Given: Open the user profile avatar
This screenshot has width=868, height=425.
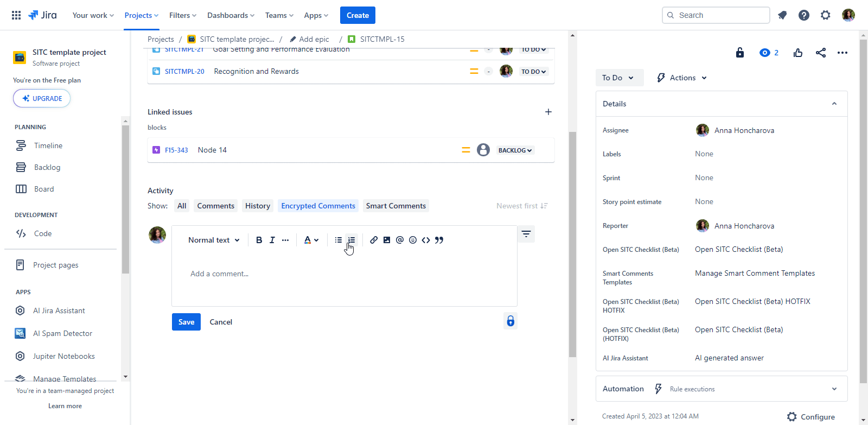Looking at the screenshot, I should point(848,15).
